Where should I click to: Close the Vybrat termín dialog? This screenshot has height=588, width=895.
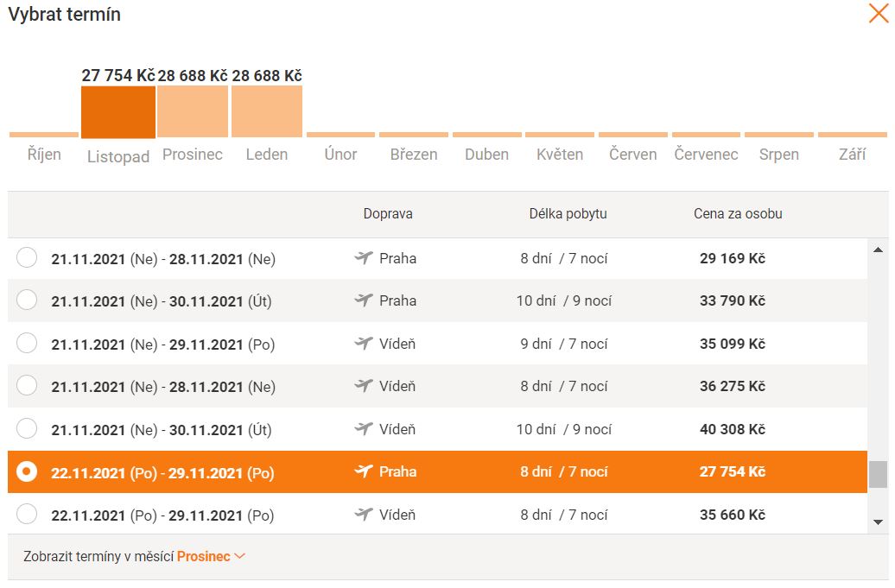(x=879, y=13)
